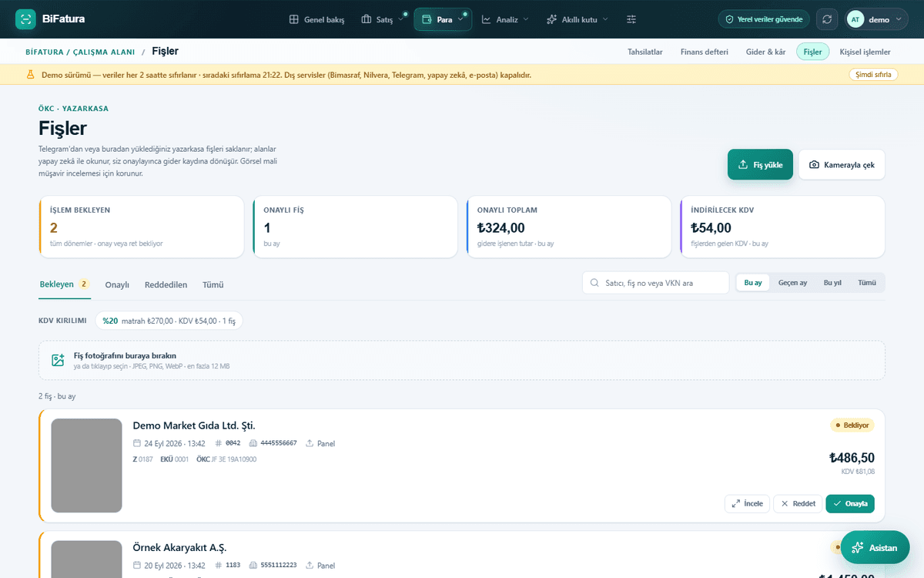Select the Geçen ay period filter
This screenshot has height=578, width=924.
(792, 283)
